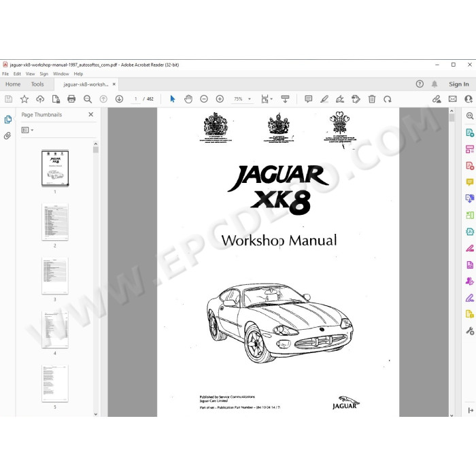Viewport: 476px width, 476px height.
Task: Click thumbnails panel scroll up arrow
Action: click(96, 144)
